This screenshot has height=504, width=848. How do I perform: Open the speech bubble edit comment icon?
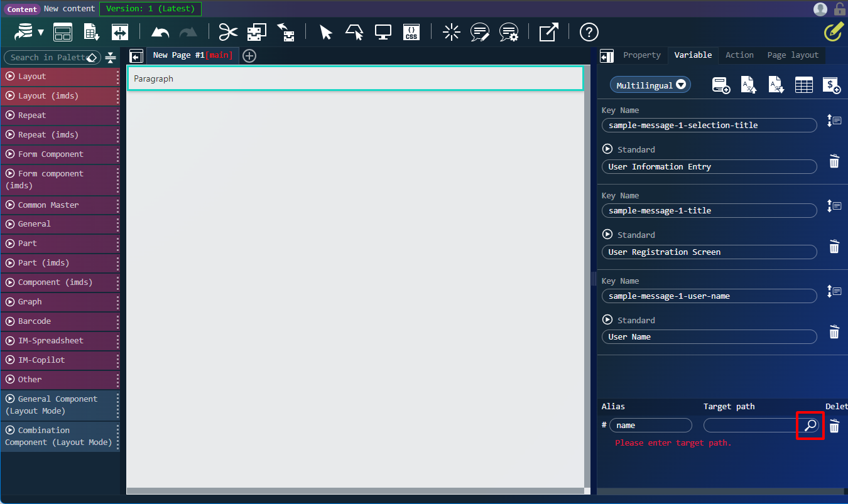click(480, 32)
